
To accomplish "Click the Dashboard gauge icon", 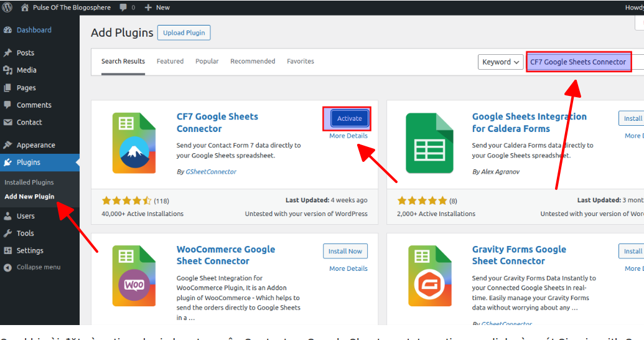I will click(8, 30).
